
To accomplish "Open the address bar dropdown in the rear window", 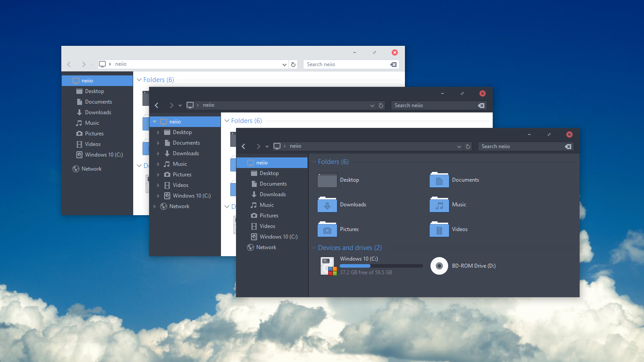I will 285,65.
